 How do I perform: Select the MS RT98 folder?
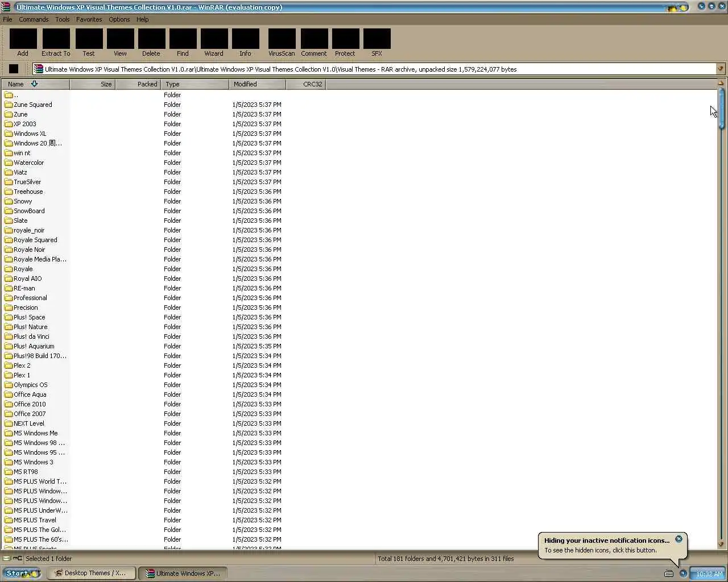[21, 472]
